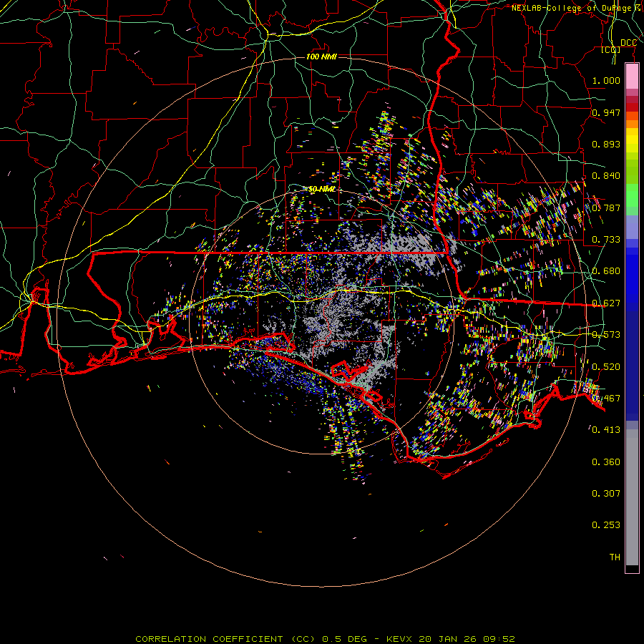Select the 0.520 scale value
The width and height of the screenshot is (644, 644).
pyautogui.click(x=606, y=367)
